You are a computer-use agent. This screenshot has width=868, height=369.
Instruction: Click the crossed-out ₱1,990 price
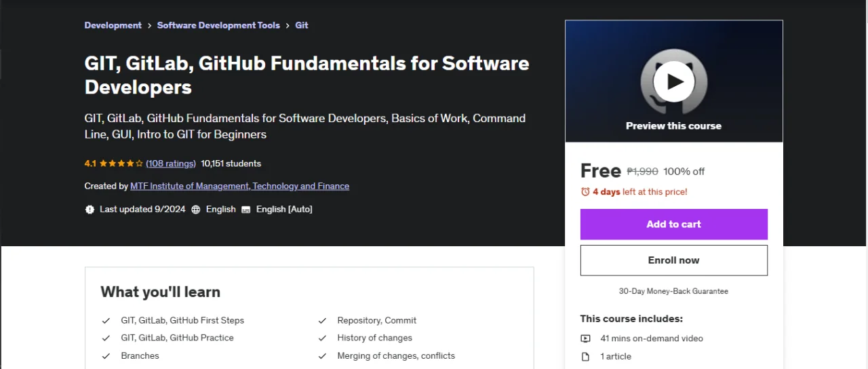(x=642, y=172)
